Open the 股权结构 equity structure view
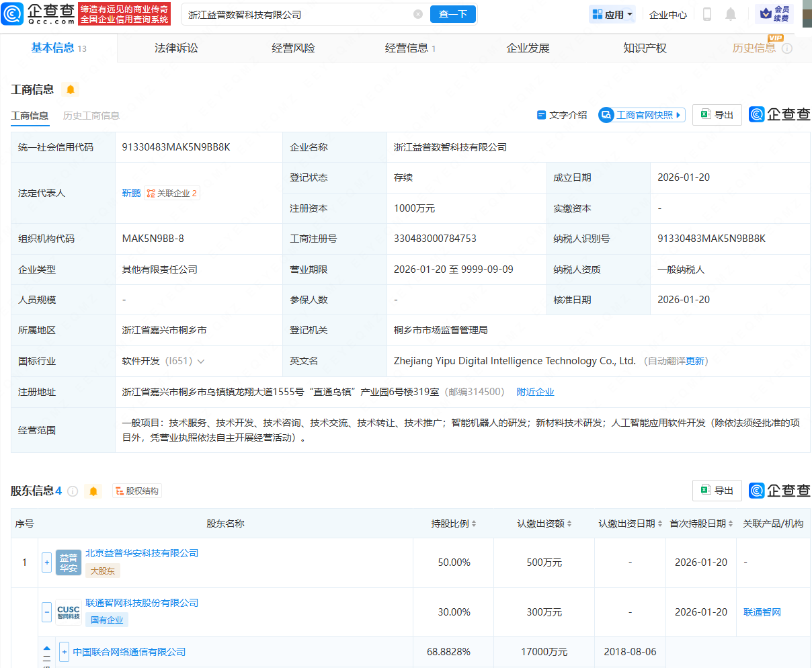Viewport: 812px width, 668px height. pos(136,491)
